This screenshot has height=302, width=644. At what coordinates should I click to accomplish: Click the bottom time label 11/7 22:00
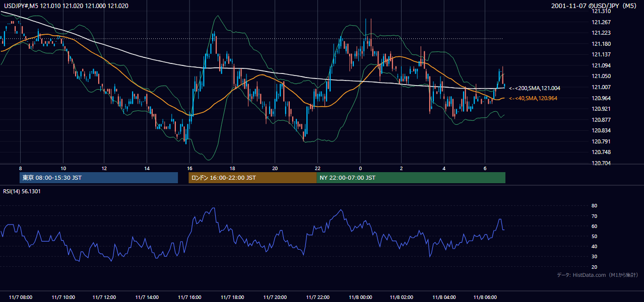(x=317, y=297)
